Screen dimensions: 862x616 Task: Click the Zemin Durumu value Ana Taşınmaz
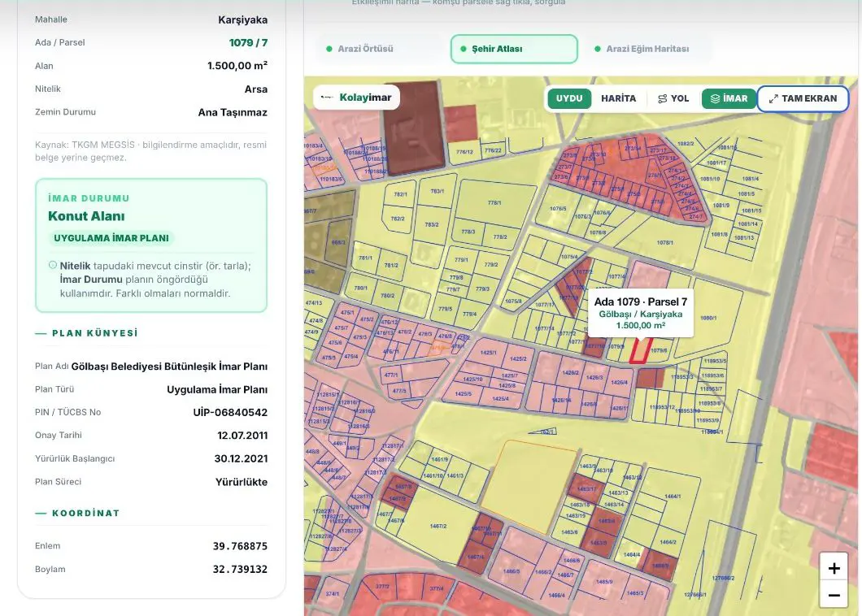point(233,112)
